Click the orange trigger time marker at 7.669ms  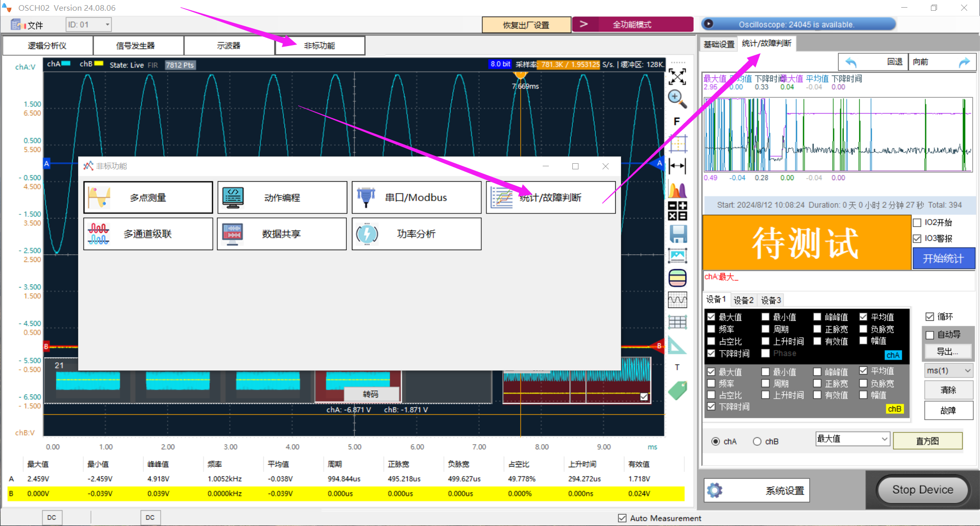(x=520, y=75)
